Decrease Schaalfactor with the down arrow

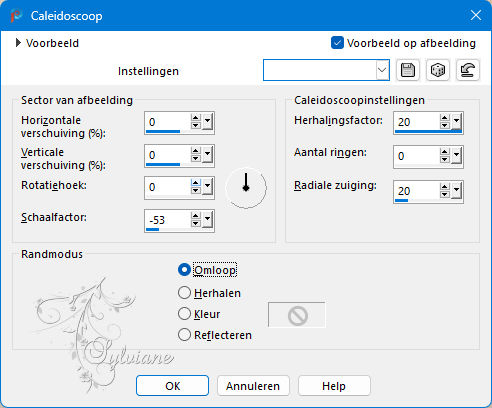coord(196,223)
